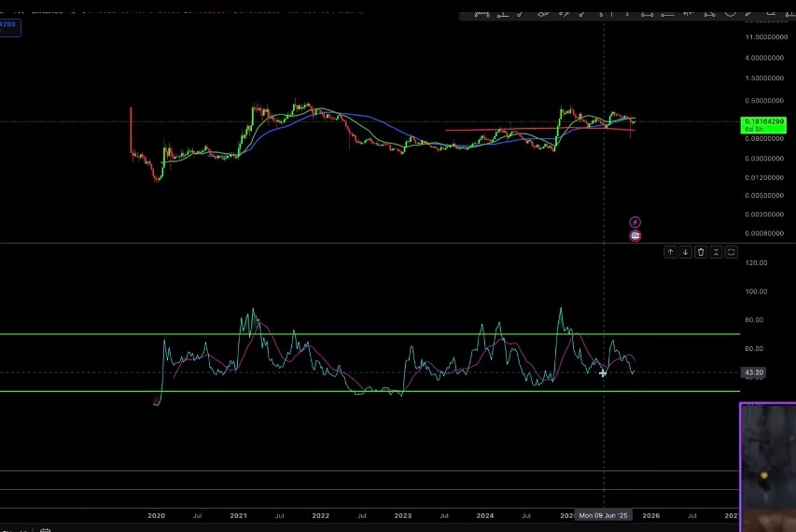Open the US flag economic event marker
The width and height of the screenshot is (796, 532).
pos(635,235)
